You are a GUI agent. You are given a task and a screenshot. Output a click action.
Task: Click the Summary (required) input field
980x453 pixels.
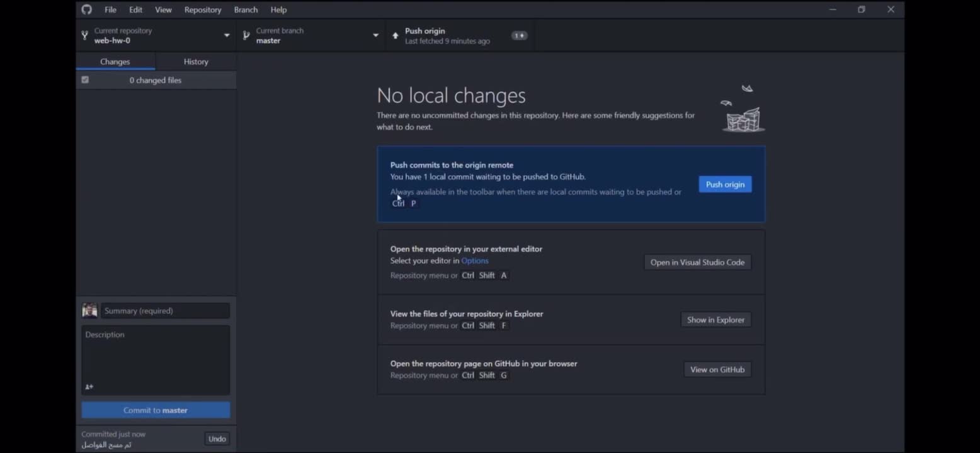click(x=165, y=310)
